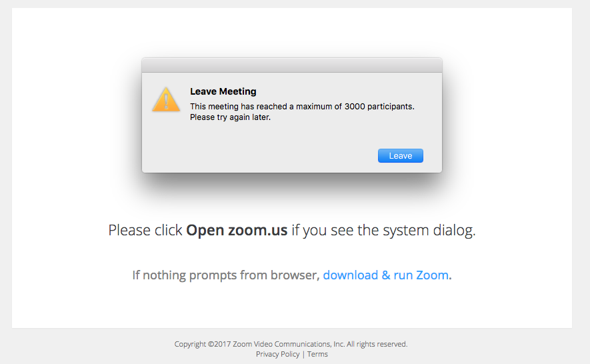Click the period after the Zoom link

pyautogui.click(x=451, y=278)
